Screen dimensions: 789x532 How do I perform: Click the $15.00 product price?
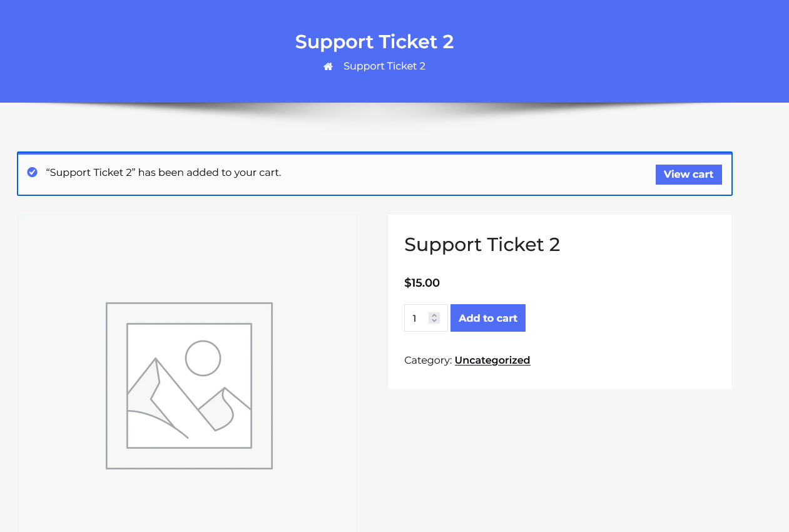tap(422, 283)
